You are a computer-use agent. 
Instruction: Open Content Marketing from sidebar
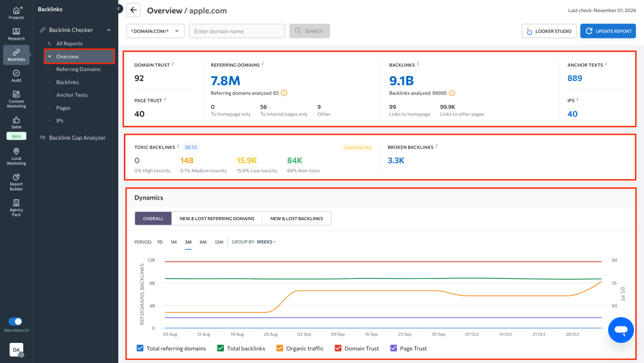[x=16, y=98]
